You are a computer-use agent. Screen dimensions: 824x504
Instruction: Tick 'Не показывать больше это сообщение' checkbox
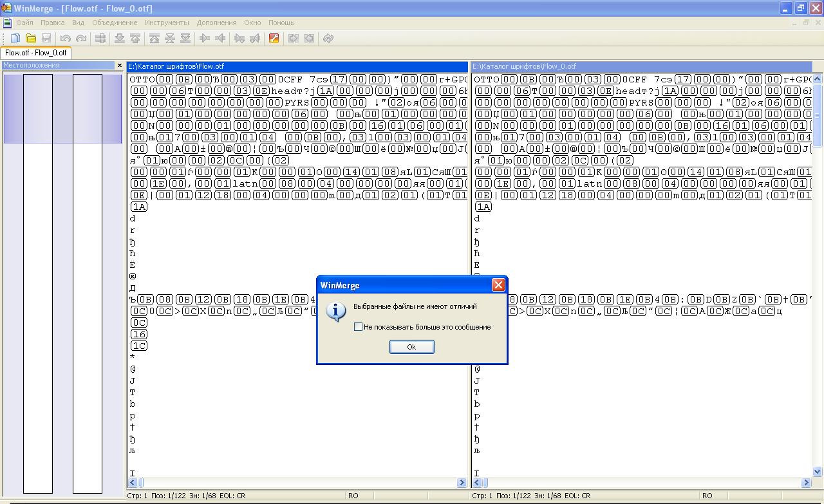tap(359, 327)
